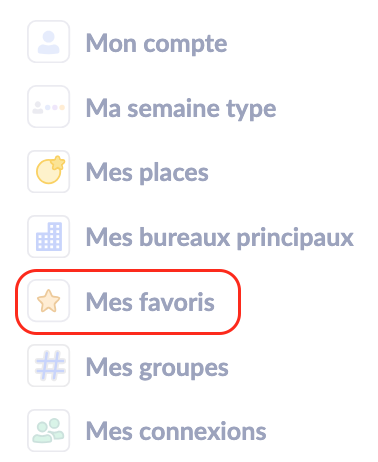Click the word 'principaux' in the offices entry
The width and height of the screenshot is (378, 462).
tap(295, 239)
